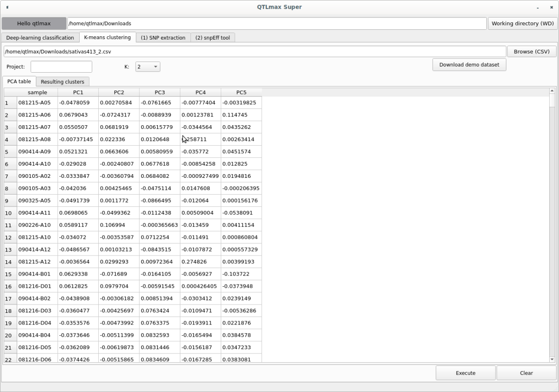The height and width of the screenshot is (392, 559).
Task: Click the Project name input field
Action: click(x=61, y=67)
